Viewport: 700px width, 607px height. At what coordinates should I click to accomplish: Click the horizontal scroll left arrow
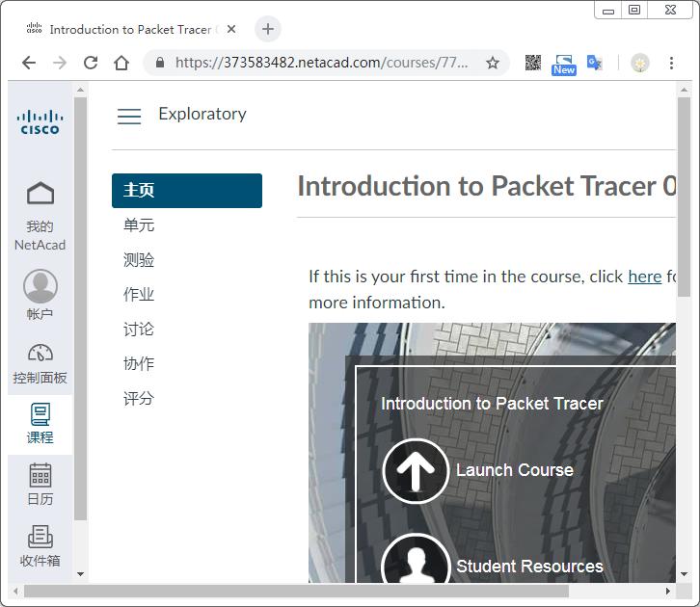[15, 591]
